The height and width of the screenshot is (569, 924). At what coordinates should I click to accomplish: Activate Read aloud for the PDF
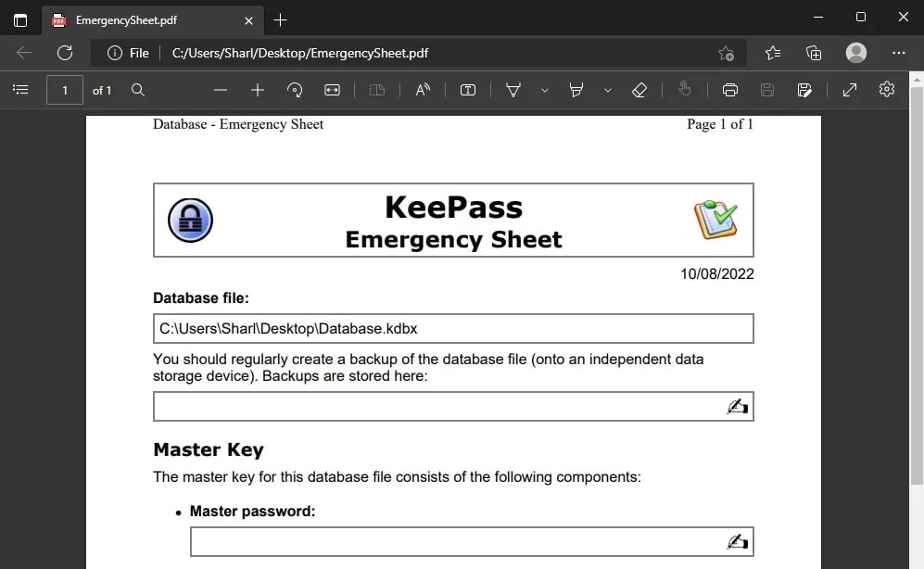[422, 90]
